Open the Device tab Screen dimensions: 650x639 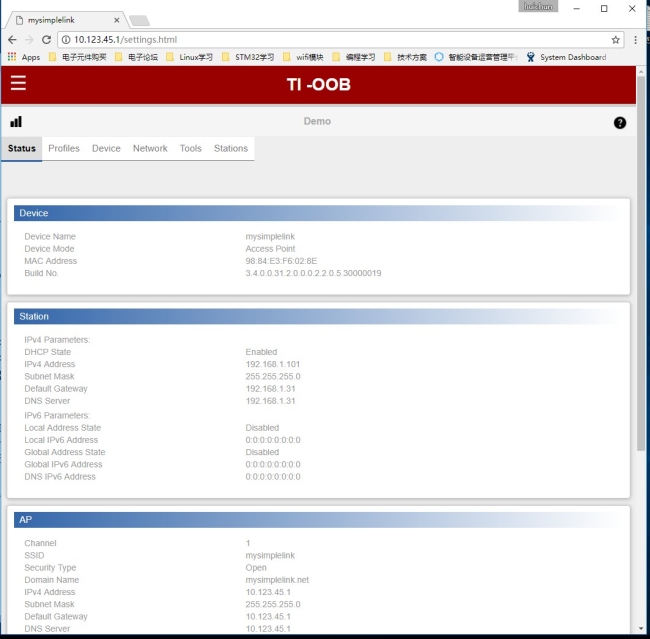(x=106, y=148)
